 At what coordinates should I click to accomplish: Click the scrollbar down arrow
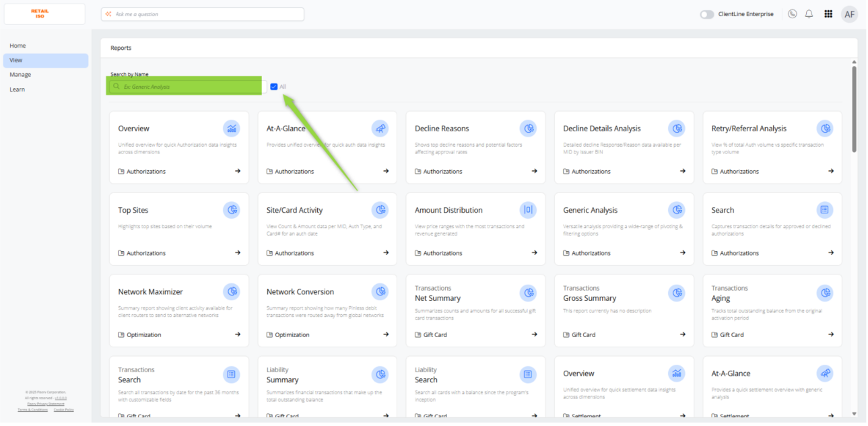coord(854,414)
